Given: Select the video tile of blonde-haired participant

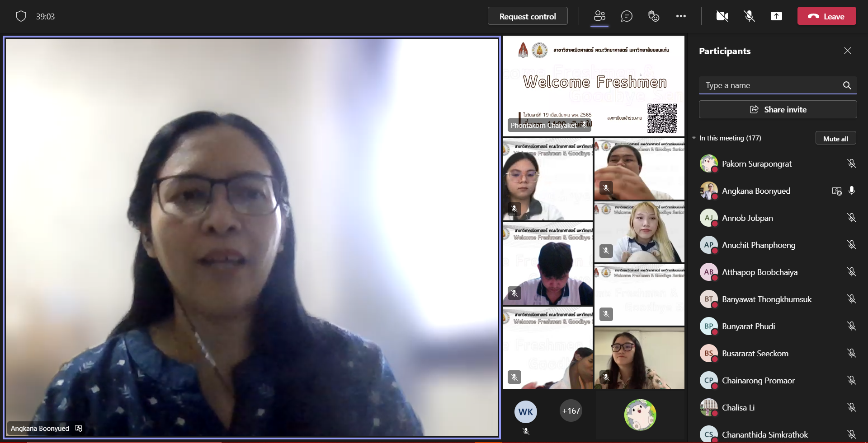Looking at the screenshot, I should coord(639,232).
